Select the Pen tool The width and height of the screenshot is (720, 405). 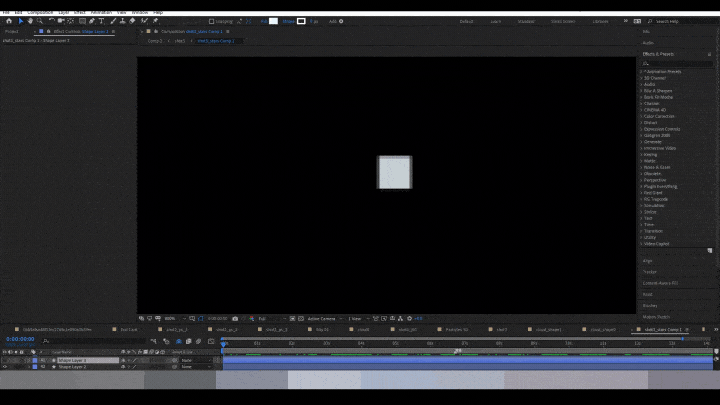[x=92, y=21]
